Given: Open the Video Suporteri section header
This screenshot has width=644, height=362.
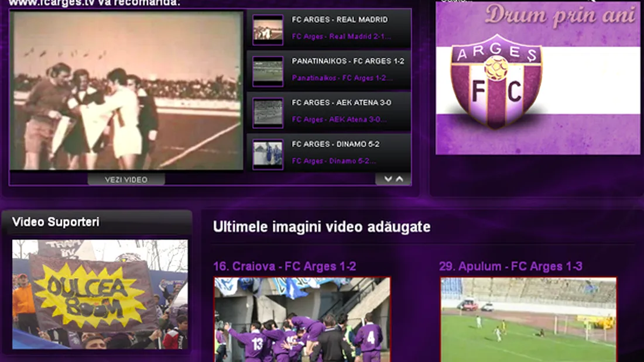Looking at the screenshot, I should [x=56, y=222].
